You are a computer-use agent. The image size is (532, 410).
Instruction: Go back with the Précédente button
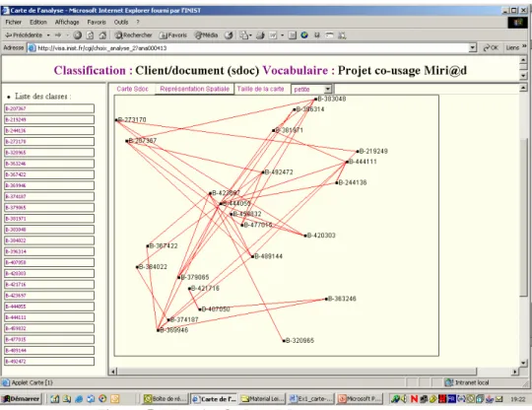pos(23,34)
